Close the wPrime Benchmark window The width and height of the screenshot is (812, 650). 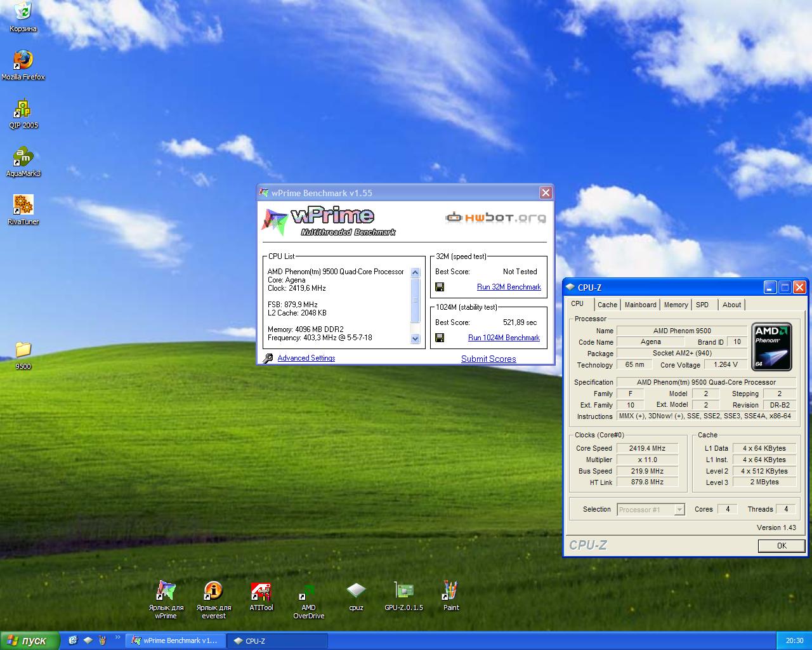[546, 192]
